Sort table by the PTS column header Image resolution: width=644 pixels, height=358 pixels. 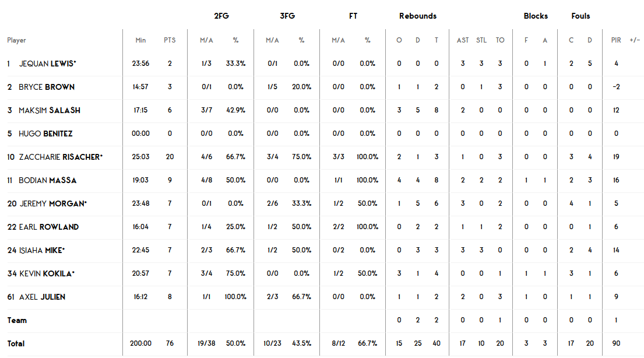click(x=170, y=40)
